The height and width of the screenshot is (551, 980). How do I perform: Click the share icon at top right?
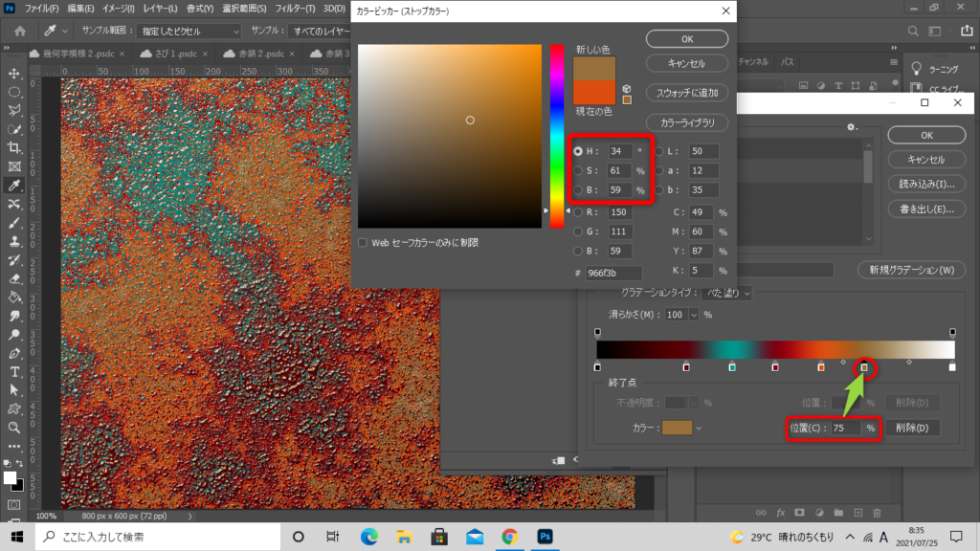pos(967,31)
